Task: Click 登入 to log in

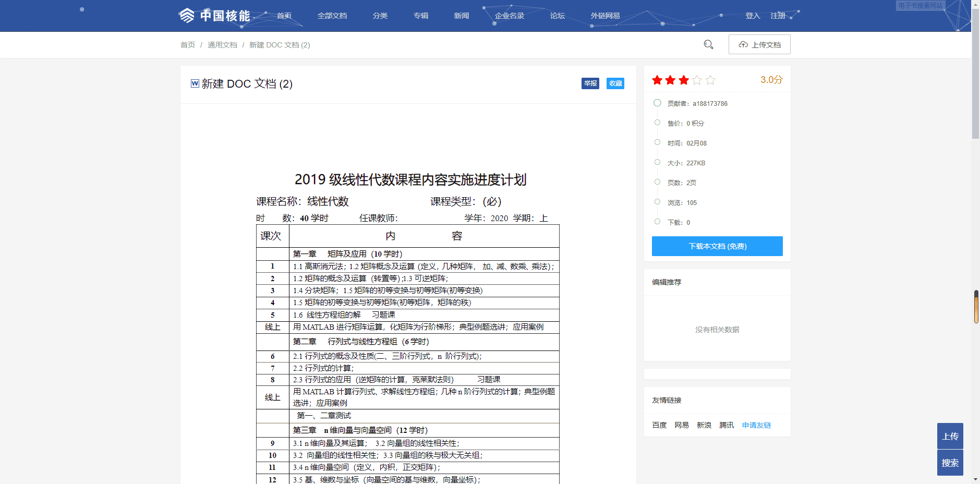Action: pyautogui.click(x=752, y=16)
